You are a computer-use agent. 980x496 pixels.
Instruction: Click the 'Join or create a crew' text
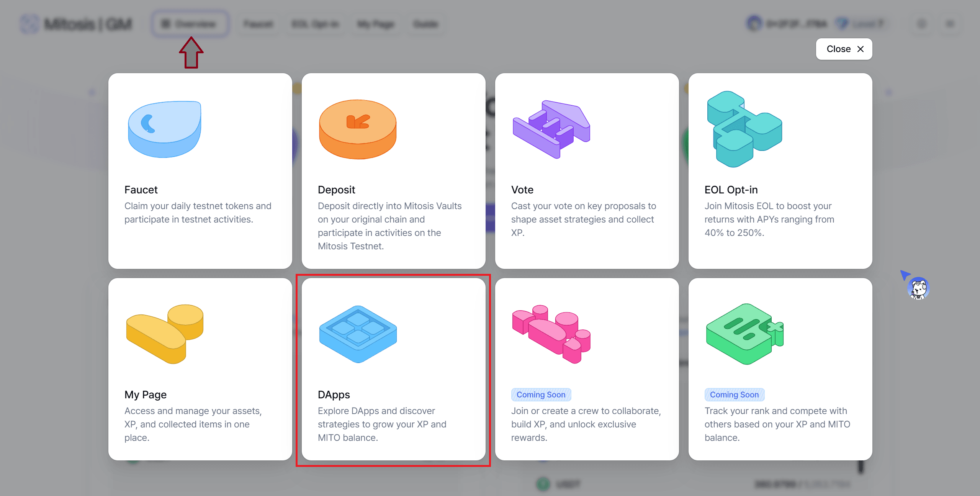[586, 424]
